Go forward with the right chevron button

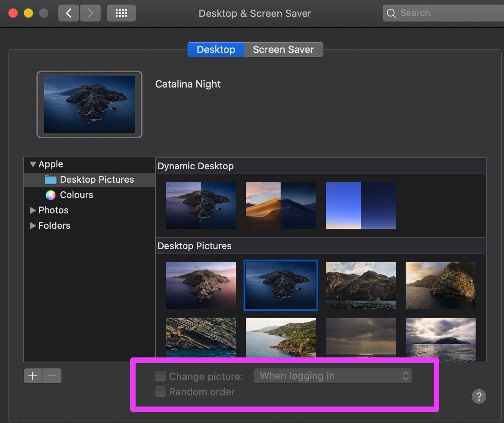click(90, 13)
